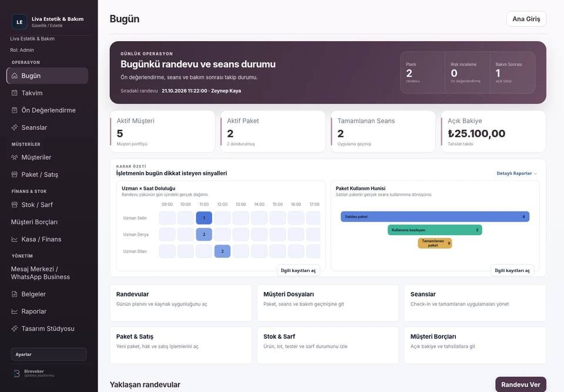Click the Bireveber logo icon at sidebar bottom
This screenshot has width=564, height=392.
coord(16,373)
